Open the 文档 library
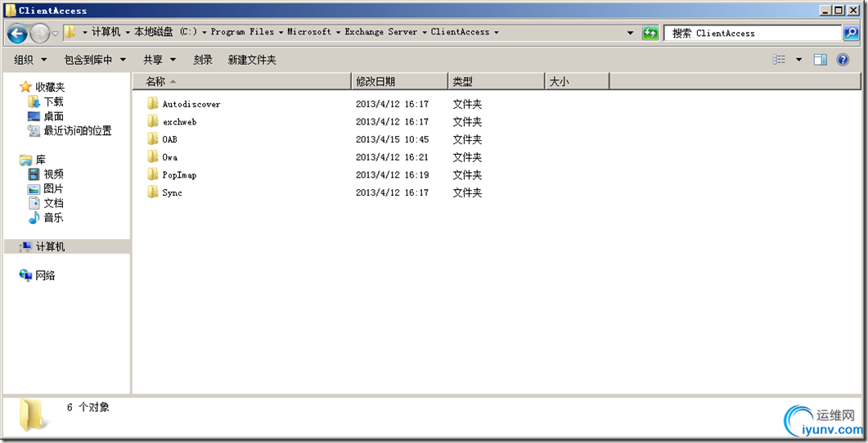 (54, 203)
